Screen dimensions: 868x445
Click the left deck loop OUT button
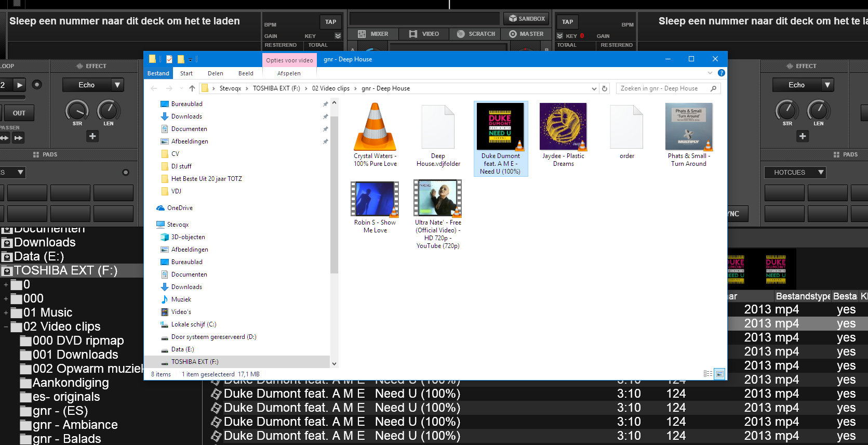point(19,113)
